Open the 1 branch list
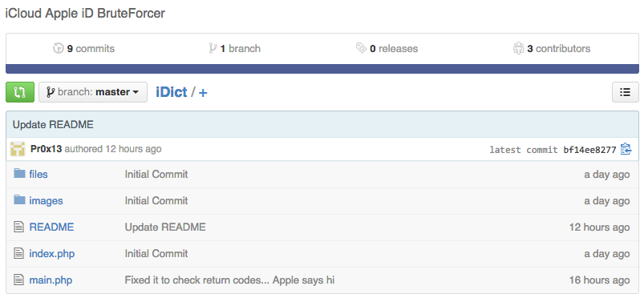This screenshot has height=298, width=644. tap(234, 48)
